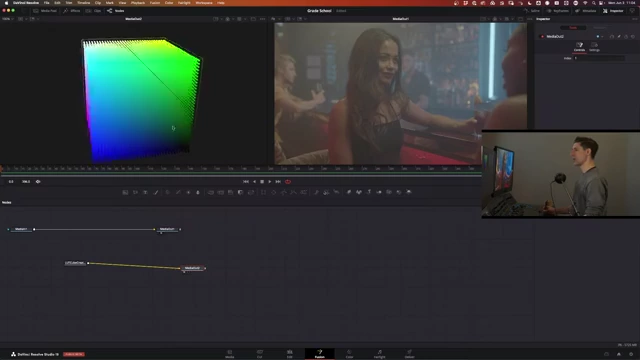Open MediaOut2 tile color dropdown in Inspector
The width and height of the screenshot is (640, 360).
600,36
